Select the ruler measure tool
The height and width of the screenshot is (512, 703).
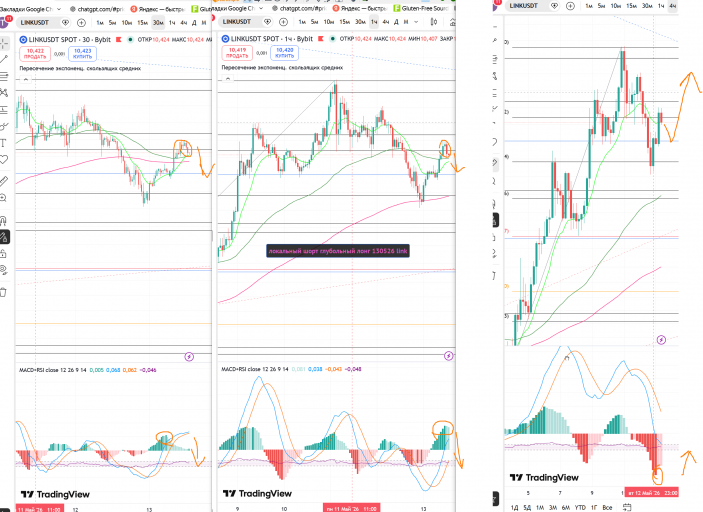(4, 181)
